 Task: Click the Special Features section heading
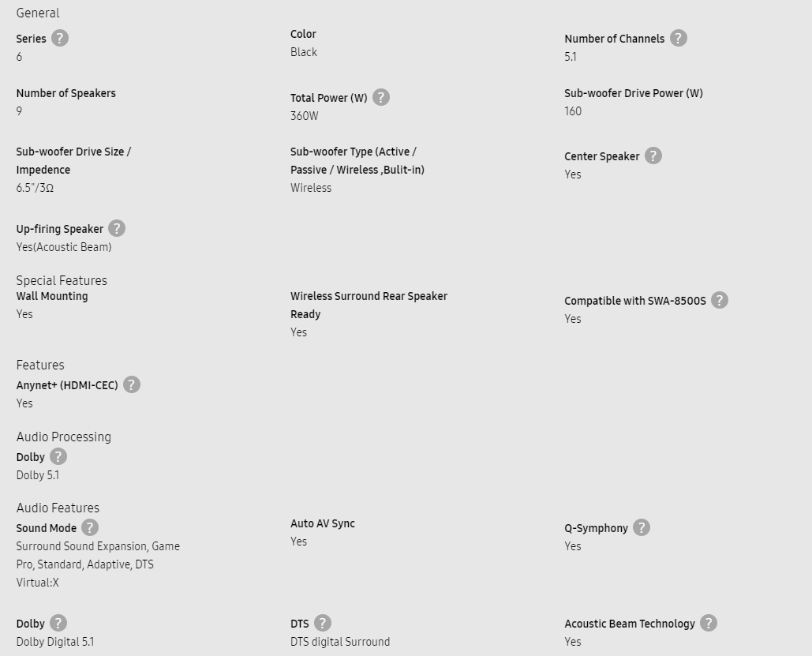coord(62,280)
